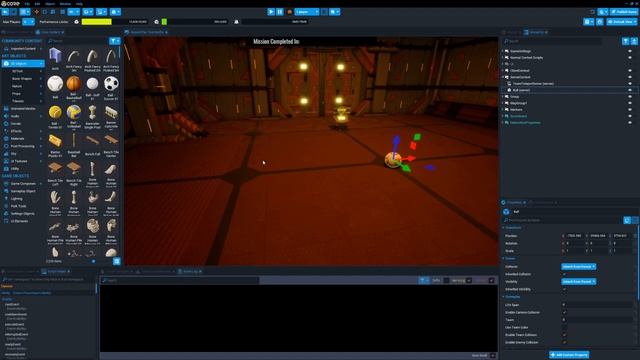Image resolution: width=640 pixels, height=360 pixels.
Task: Hide the Markers folder with its eye icon
Action: (630, 110)
